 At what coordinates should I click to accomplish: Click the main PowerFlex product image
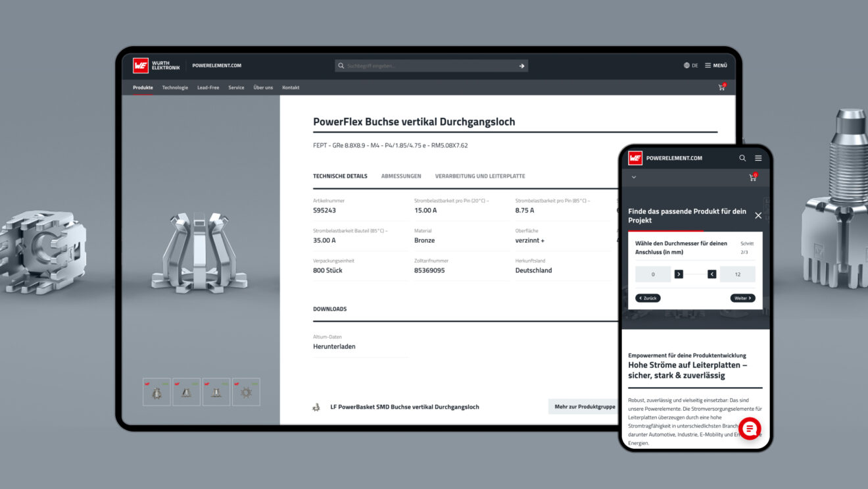(x=200, y=252)
